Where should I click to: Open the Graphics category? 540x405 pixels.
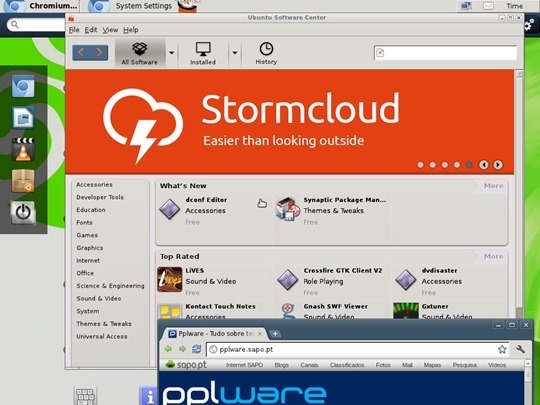90,248
